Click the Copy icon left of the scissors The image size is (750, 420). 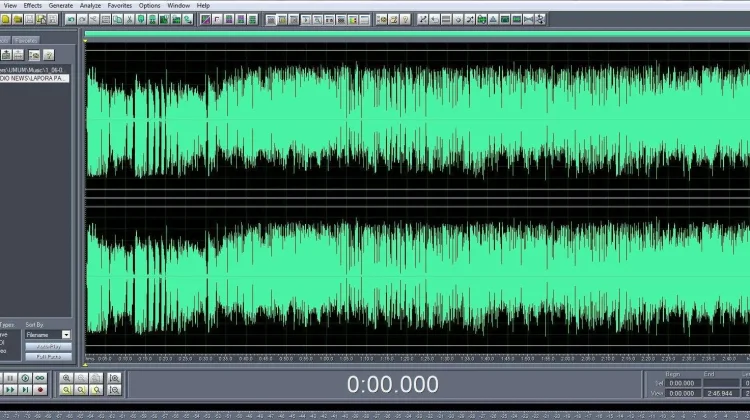pos(118,20)
